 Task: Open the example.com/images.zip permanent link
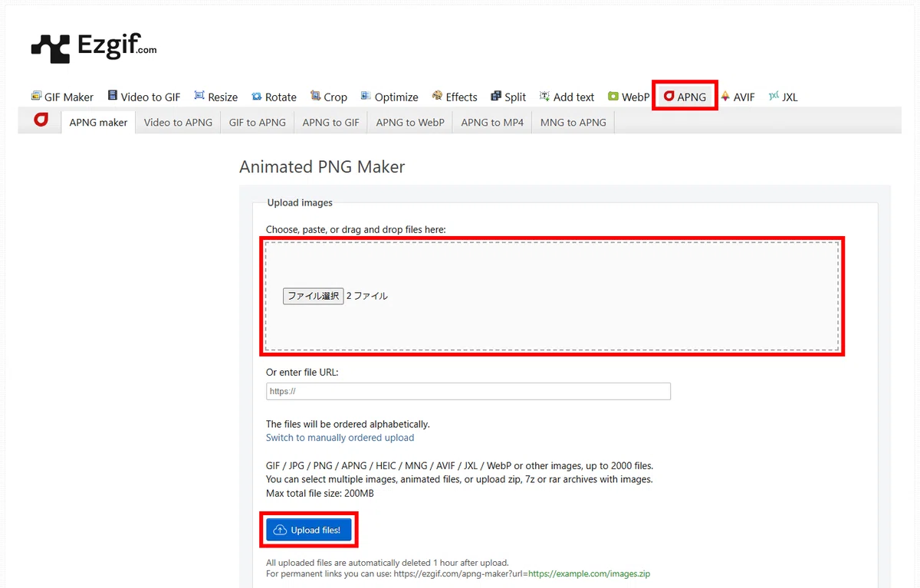tap(589, 573)
